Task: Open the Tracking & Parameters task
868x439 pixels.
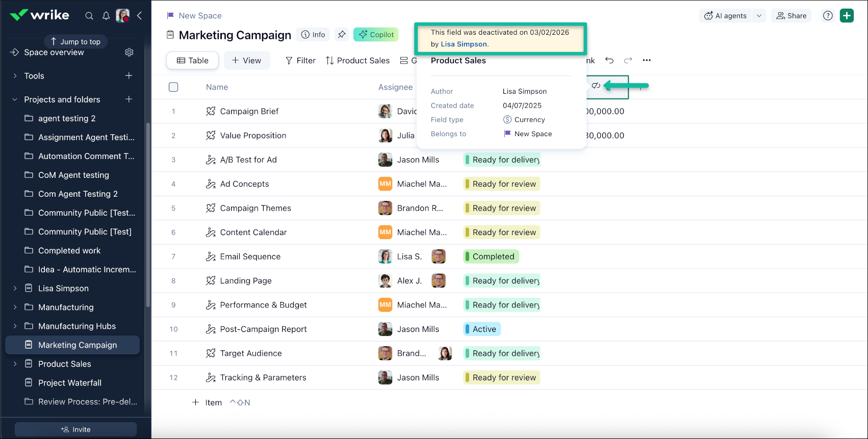Action: point(263,377)
